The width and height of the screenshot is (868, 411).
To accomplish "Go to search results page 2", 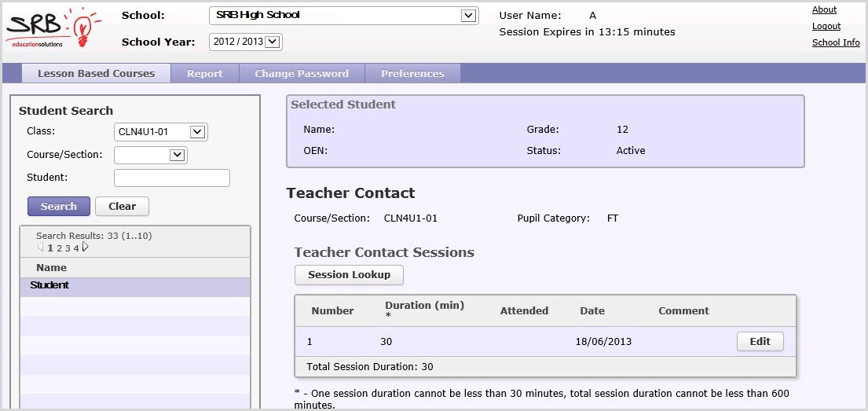I will click(60, 248).
